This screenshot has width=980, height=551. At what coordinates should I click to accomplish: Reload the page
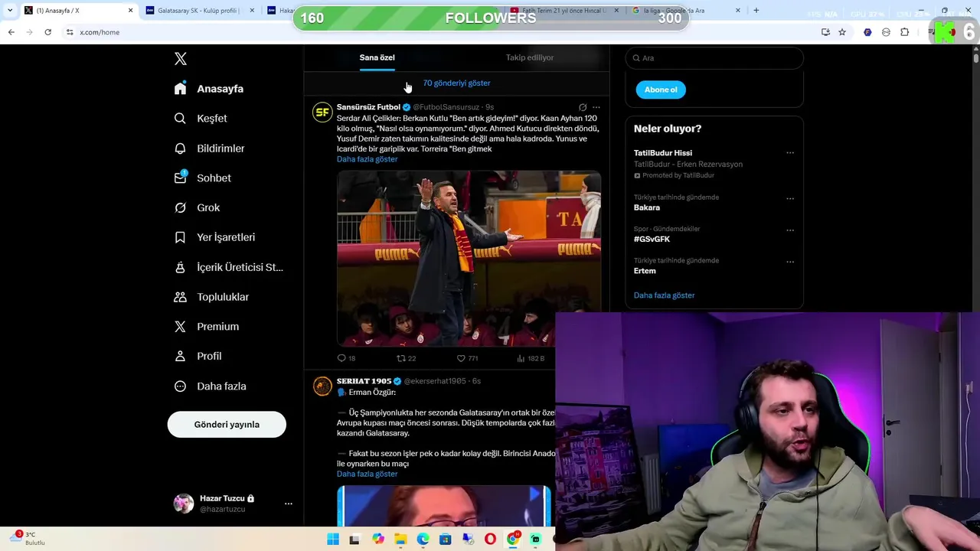point(48,32)
